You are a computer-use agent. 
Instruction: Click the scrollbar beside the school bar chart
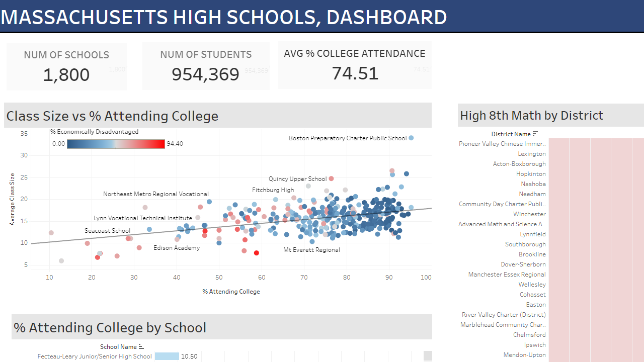[428, 356]
